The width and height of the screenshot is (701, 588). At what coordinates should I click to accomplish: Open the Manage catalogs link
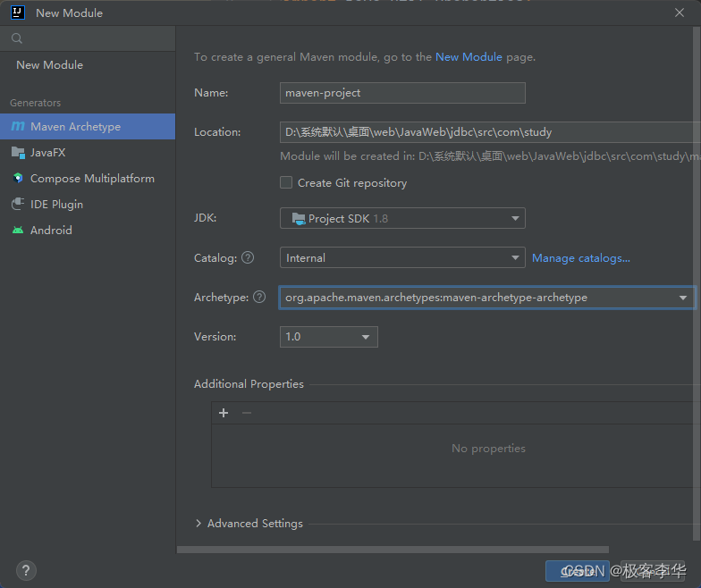click(x=581, y=258)
